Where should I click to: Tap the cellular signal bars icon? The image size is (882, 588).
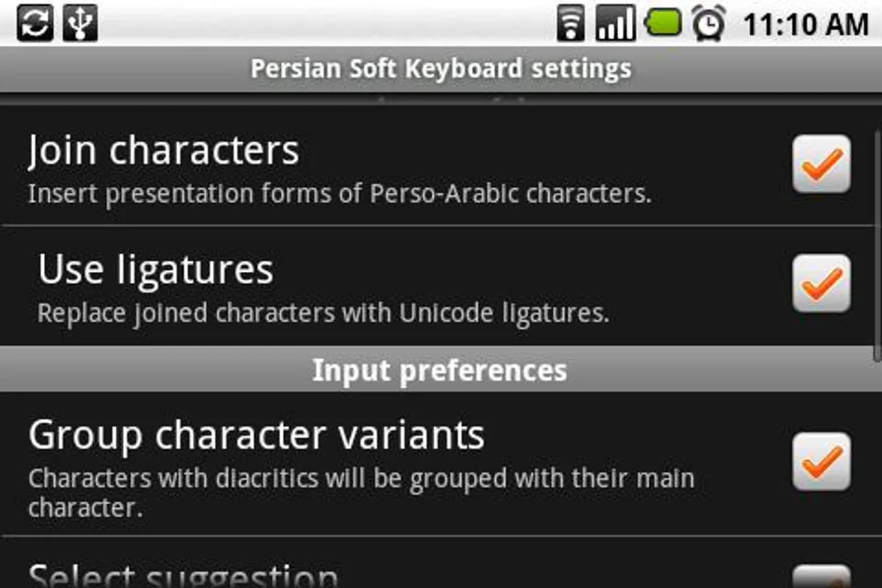point(615,24)
